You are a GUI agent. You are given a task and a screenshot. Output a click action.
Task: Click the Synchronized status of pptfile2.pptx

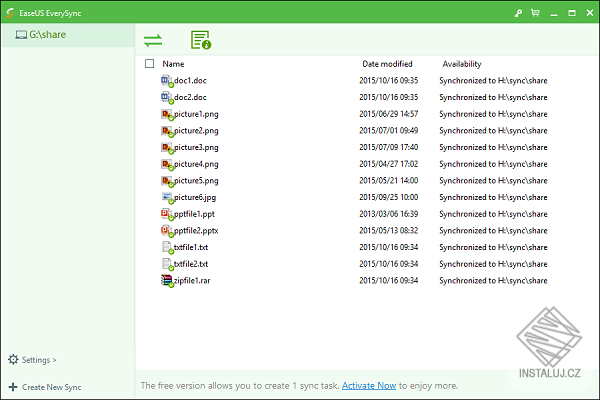pyautogui.click(x=493, y=231)
